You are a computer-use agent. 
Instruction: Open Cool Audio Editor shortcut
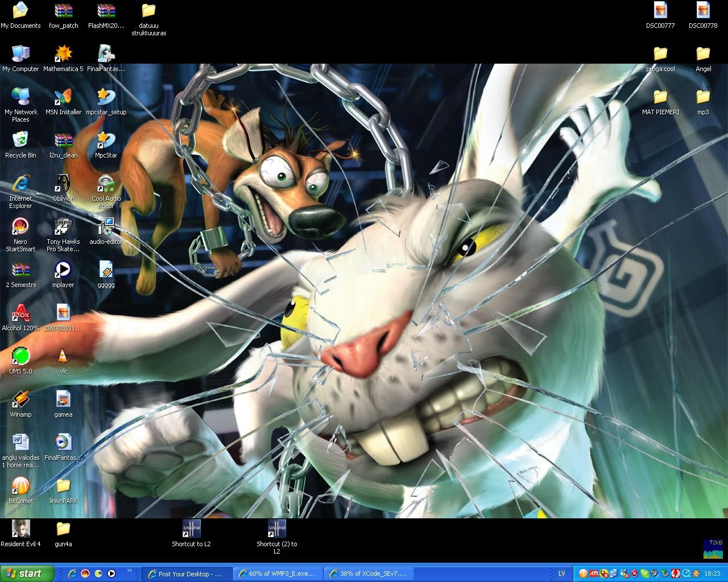106,192
